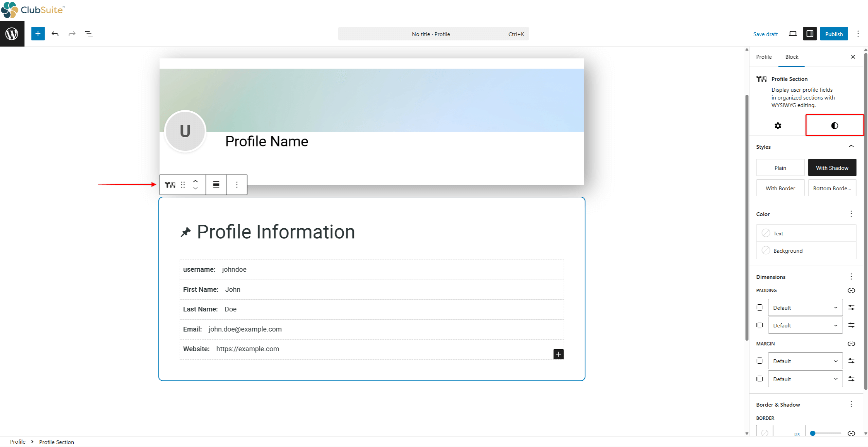The image size is (868, 447).
Task: Collapse the Styles panel chevron
Action: coord(851,146)
